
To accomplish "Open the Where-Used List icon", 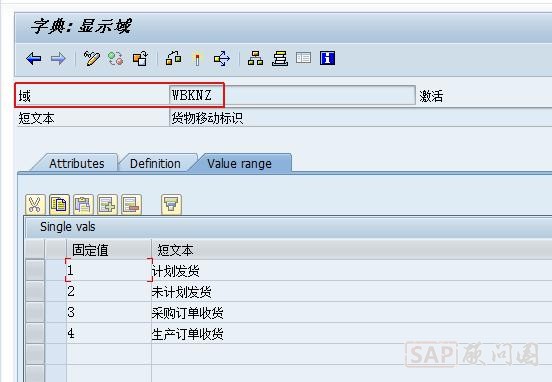I will (x=222, y=58).
